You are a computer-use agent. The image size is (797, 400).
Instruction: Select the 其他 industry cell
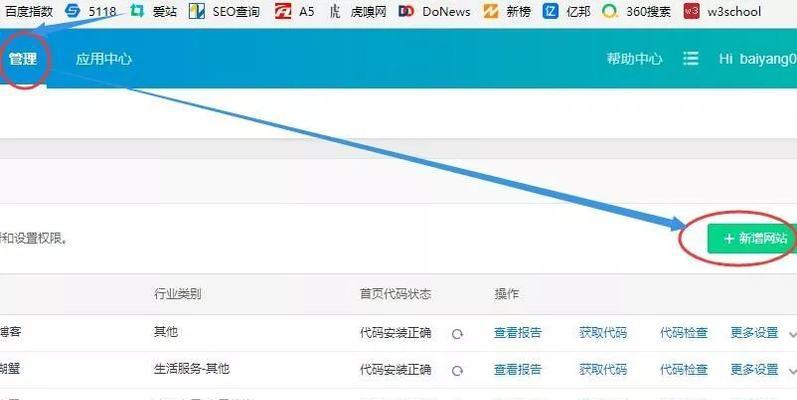(x=166, y=332)
